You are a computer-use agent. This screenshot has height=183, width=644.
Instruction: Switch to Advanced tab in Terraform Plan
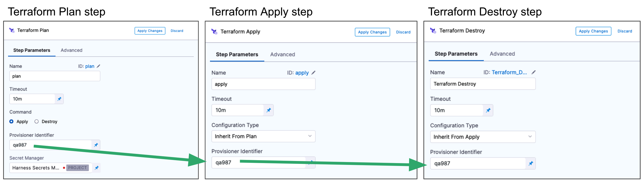(71, 50)
